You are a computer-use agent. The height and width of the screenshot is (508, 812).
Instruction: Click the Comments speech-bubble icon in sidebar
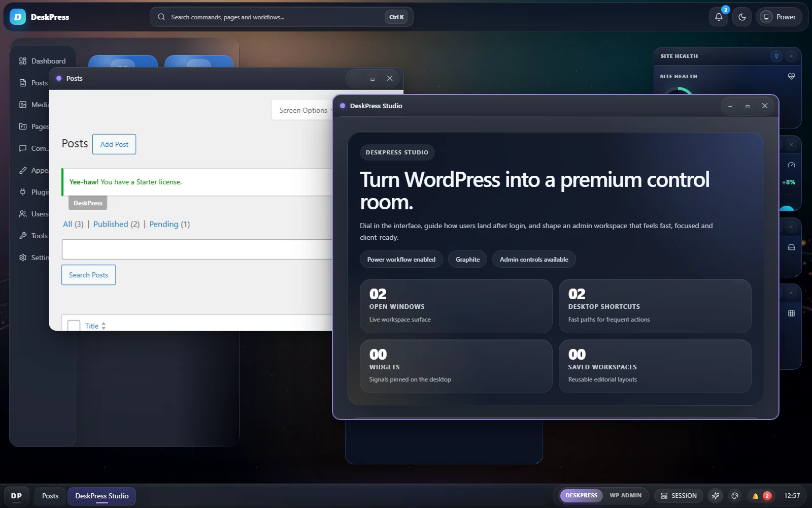pyautogui.click(x=23, y=148)
